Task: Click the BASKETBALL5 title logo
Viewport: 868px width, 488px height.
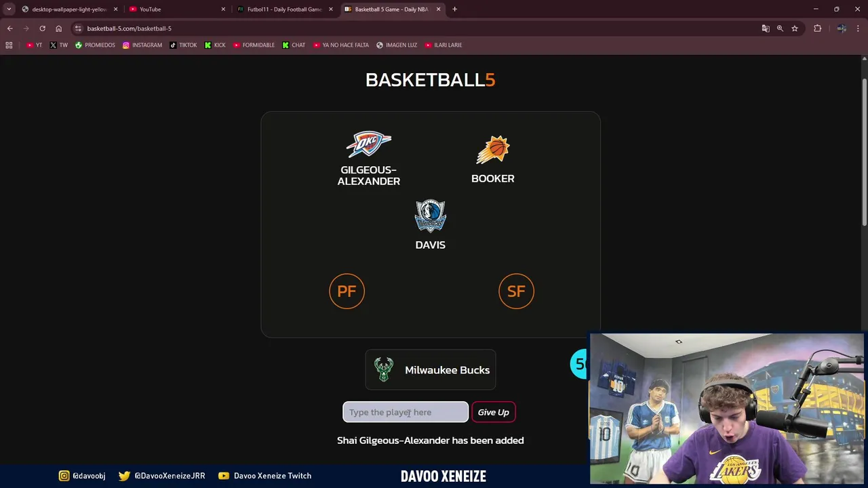Action: (431, 80)
